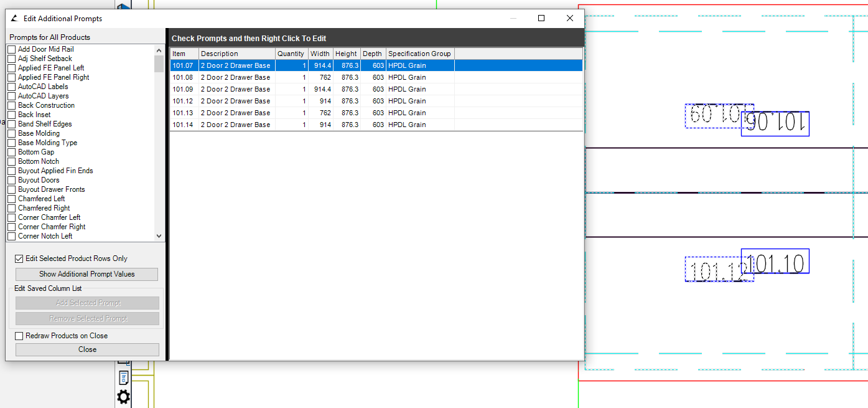Click the Quantity column header
Screen dimensions: 868x408
(x=292, y=54)
